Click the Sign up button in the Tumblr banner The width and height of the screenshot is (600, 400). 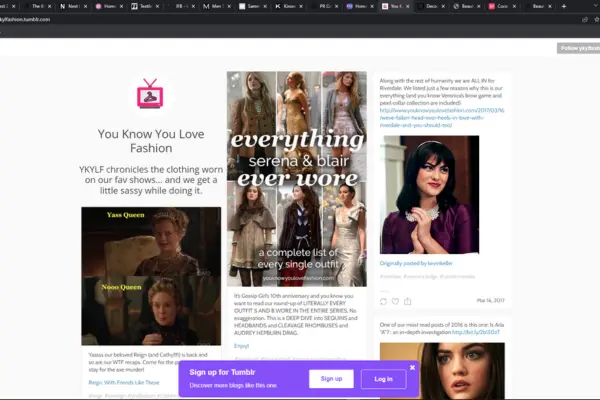pos(331,379)
